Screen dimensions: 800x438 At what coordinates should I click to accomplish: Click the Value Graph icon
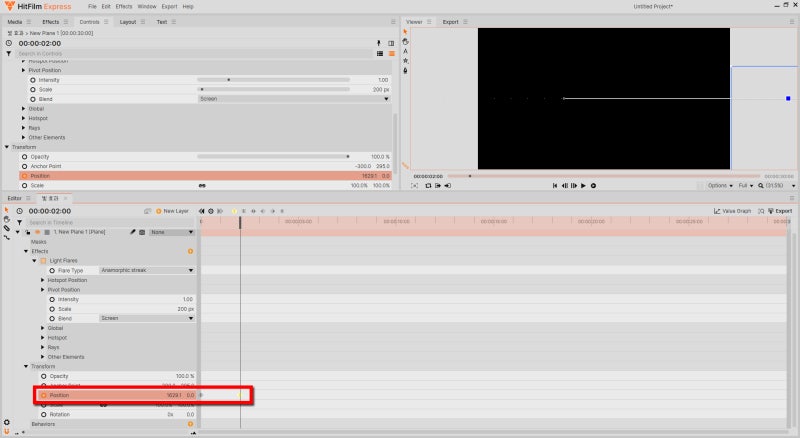pos(717,211)
